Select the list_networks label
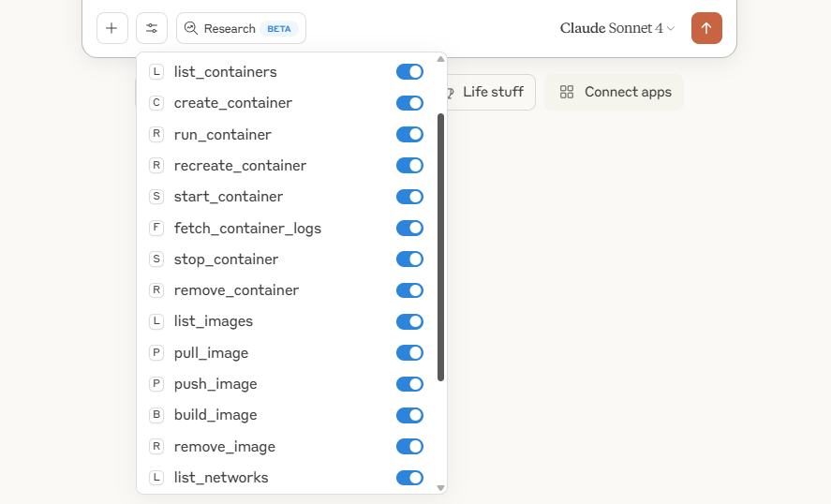 click(221, 478)
